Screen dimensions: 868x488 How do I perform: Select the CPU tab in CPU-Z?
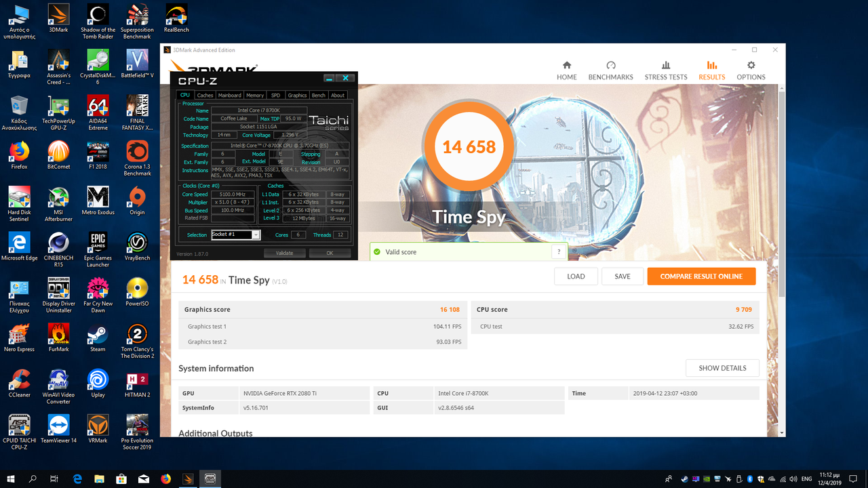[x=185, y=96]
